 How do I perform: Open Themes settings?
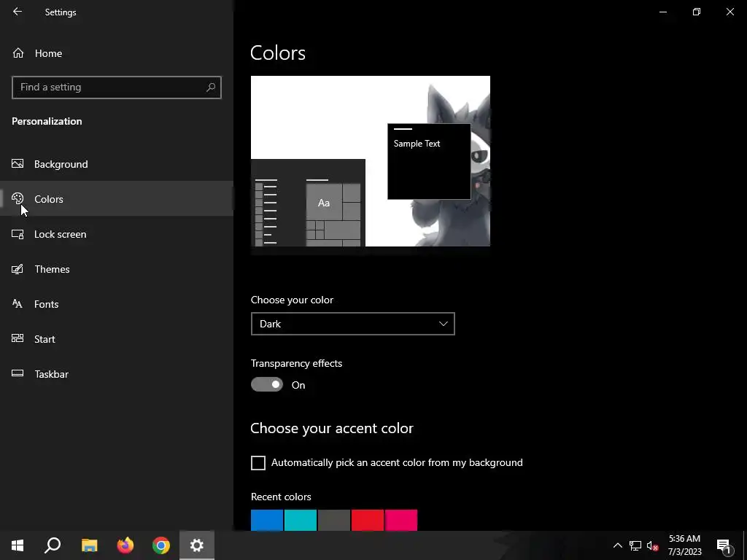[x=117, y=269]
